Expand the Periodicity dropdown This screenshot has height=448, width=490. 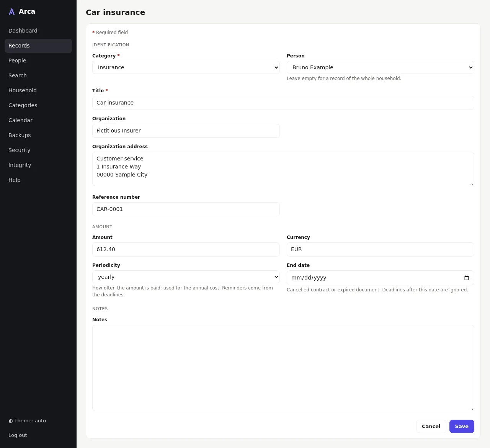point(186,277)
